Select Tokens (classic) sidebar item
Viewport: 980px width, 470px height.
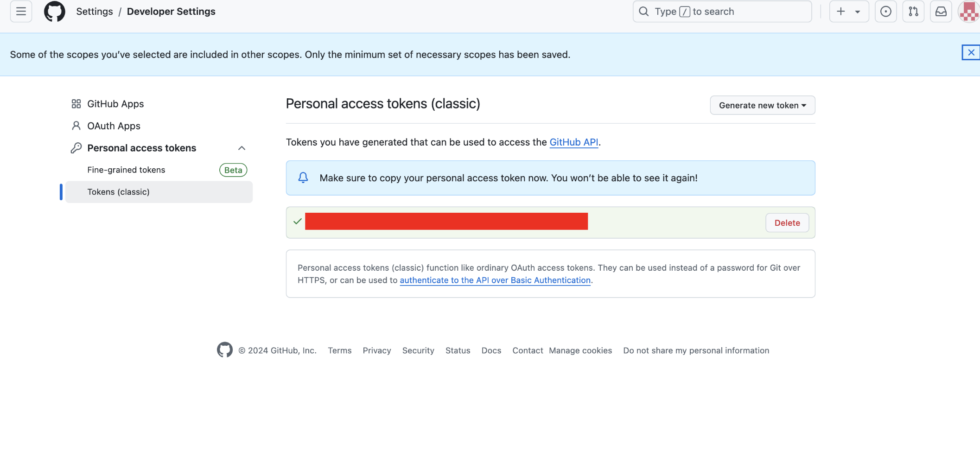[x=159, y=192]
